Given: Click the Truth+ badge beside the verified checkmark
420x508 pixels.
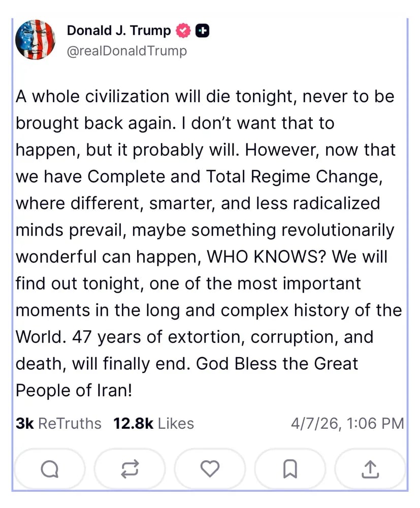Looking at the screenshot, I should (202, 30).
